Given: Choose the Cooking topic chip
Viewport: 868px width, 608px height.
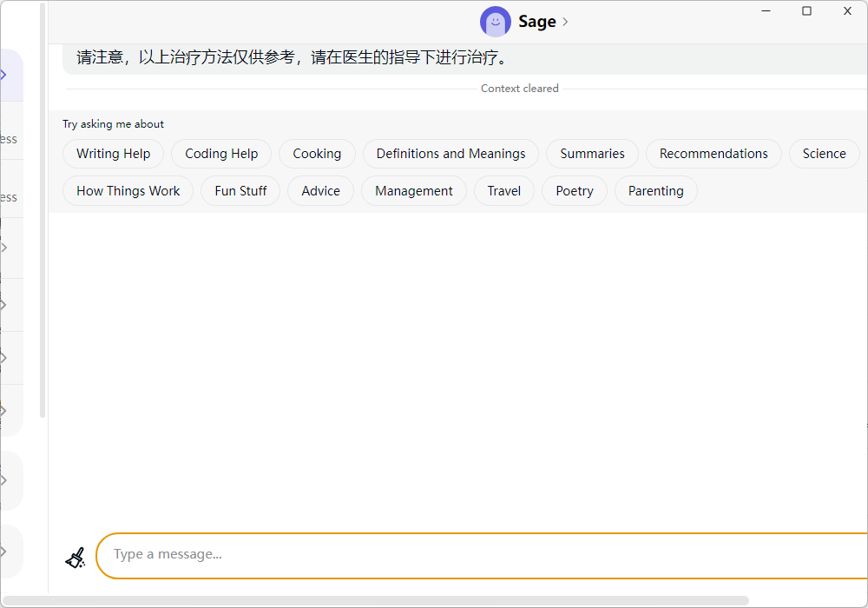Looking at the screenshot, I should tap(317, 154).
